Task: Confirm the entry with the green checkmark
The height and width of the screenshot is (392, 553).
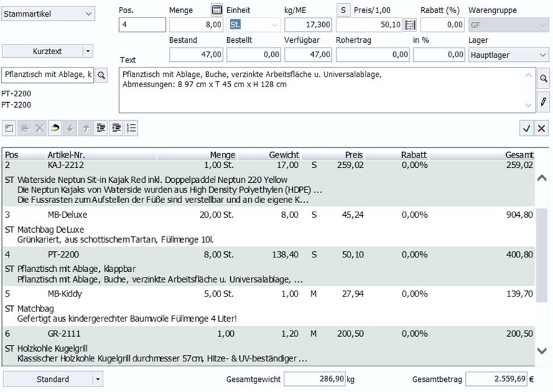Action: [527, 127]
